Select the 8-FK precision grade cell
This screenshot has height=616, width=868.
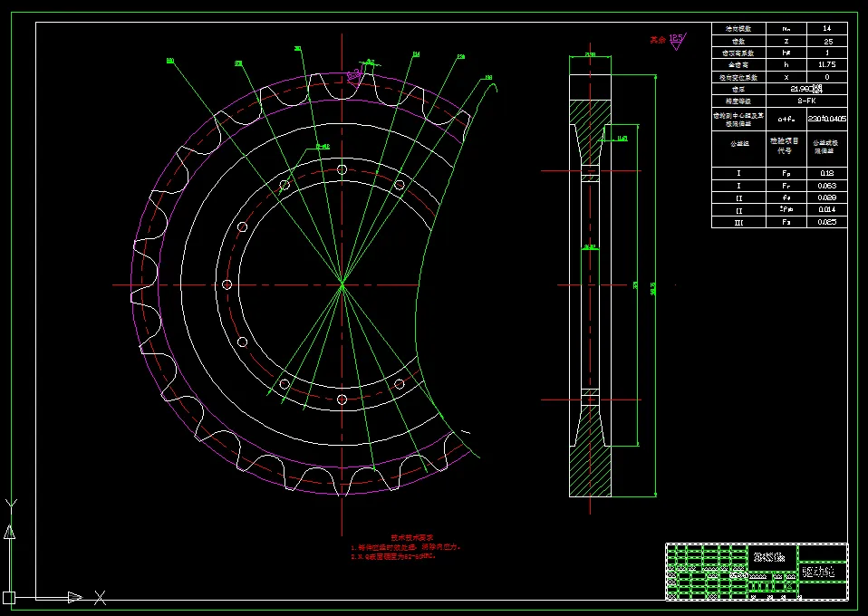pyautogui.click(x=806, y=101)
